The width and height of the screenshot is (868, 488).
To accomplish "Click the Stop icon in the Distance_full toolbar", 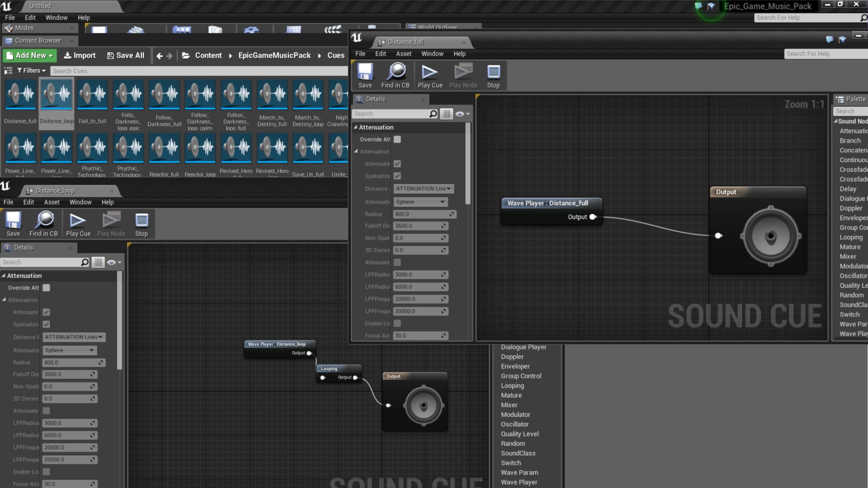I will 493,75.
